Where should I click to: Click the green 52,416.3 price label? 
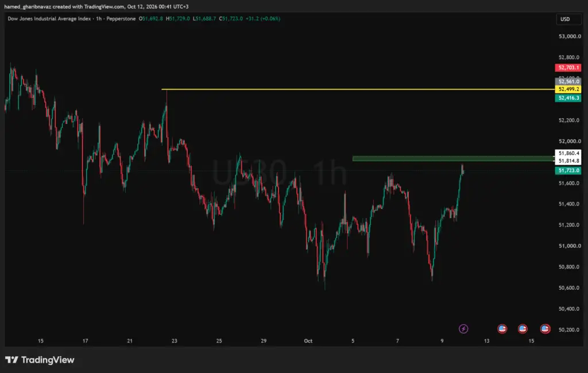(x=568, y=98)
